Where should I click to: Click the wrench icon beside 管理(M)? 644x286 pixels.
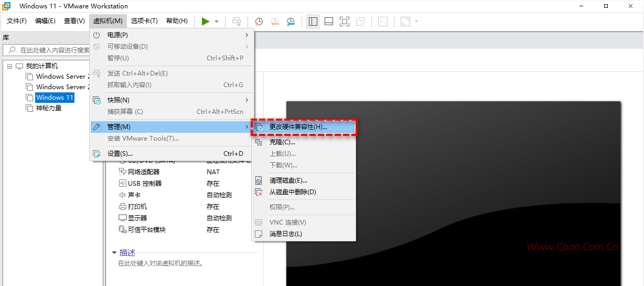click(96, 127)
